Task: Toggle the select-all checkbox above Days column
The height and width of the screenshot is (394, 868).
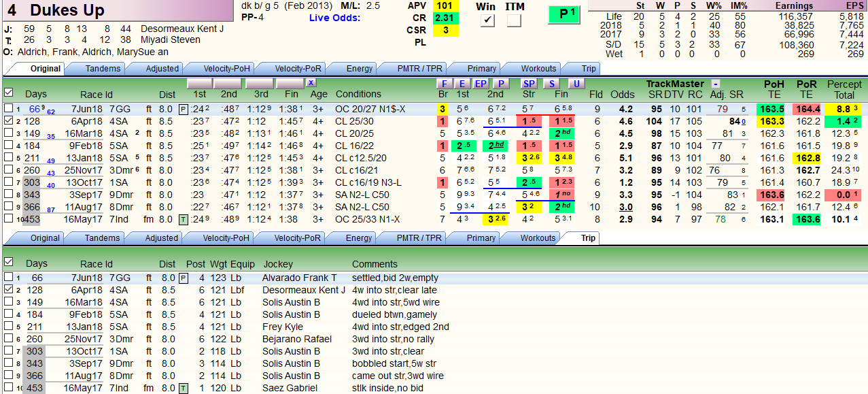Action: pos(8,92)
